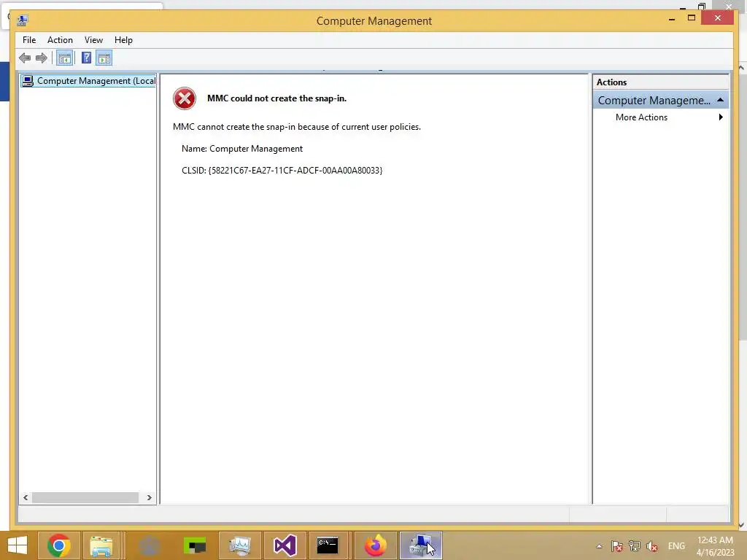Open the Help menu

[x=123, y=40]
